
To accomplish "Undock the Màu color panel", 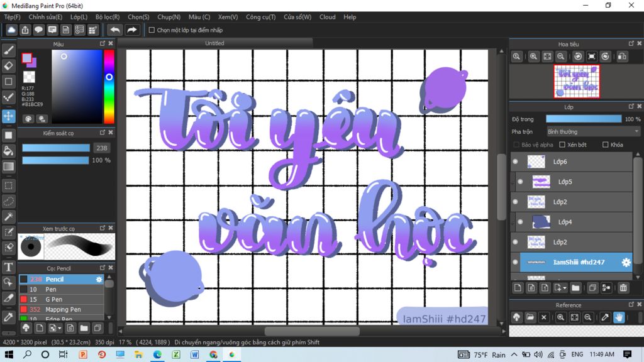I will pos(103,43).
